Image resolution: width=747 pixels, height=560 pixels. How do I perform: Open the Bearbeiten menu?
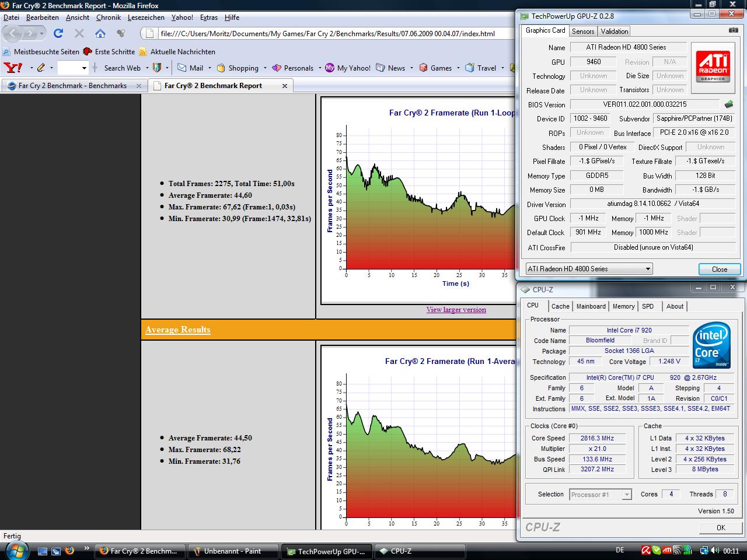point(43,17)
